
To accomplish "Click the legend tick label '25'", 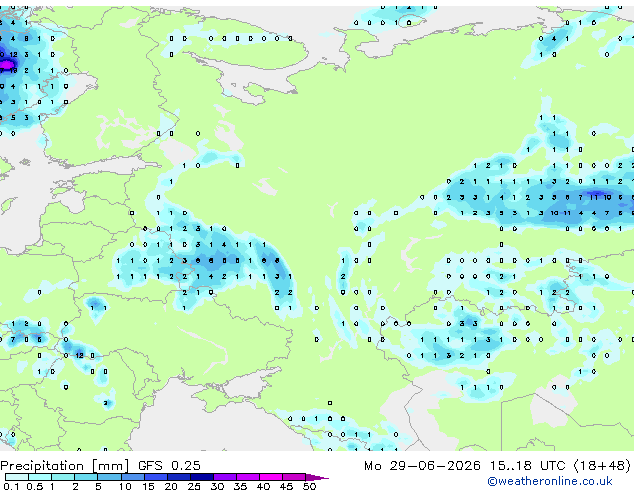I will click(194, 486).
